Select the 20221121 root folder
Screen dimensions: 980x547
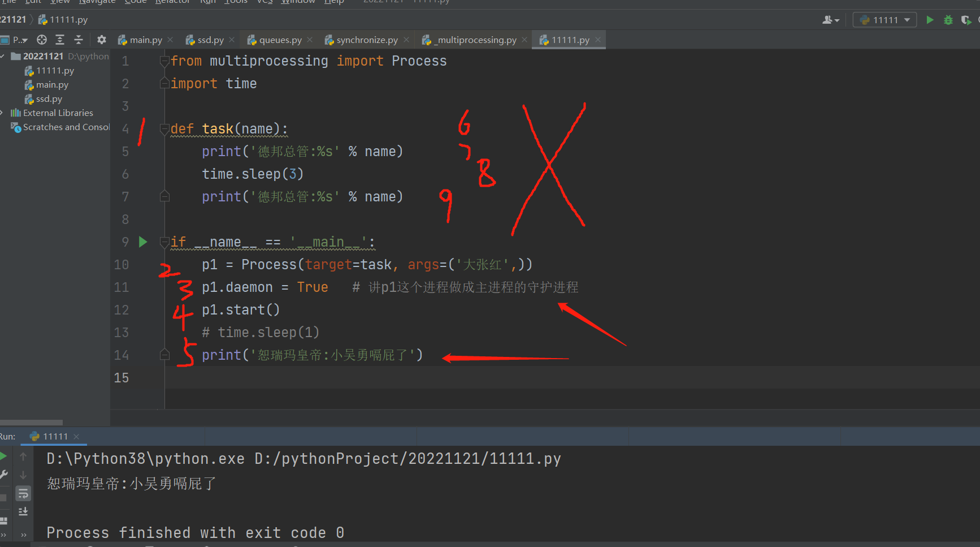click(43, 56)
